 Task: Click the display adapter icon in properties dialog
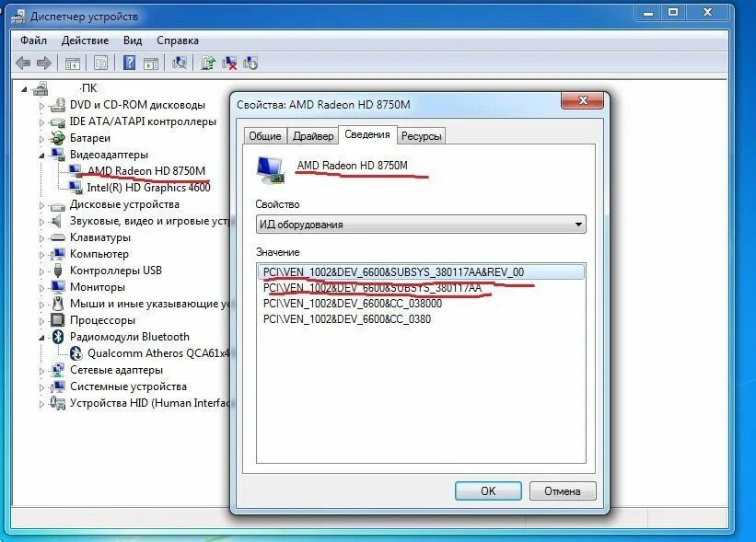point(270,169)
